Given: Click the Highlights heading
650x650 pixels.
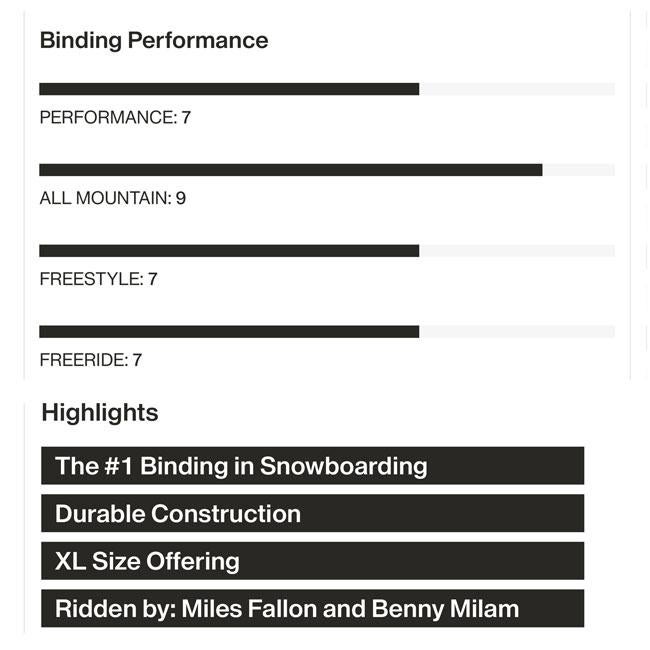Looking at the screenshot, I should [x=100, y=413].
